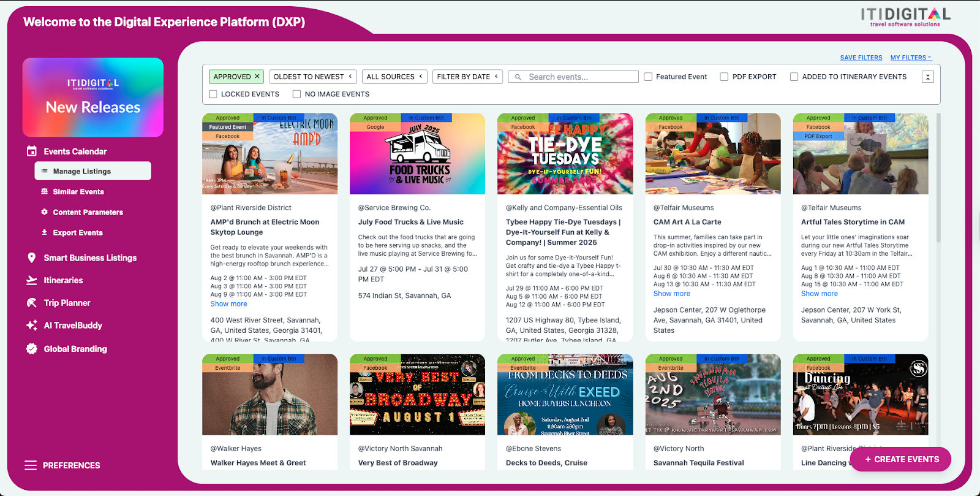Image resolution: width=980 pixels, height=496 pixels.
Task: Click the event list vertical scrollbar
Action: click(x=938, y=178)
